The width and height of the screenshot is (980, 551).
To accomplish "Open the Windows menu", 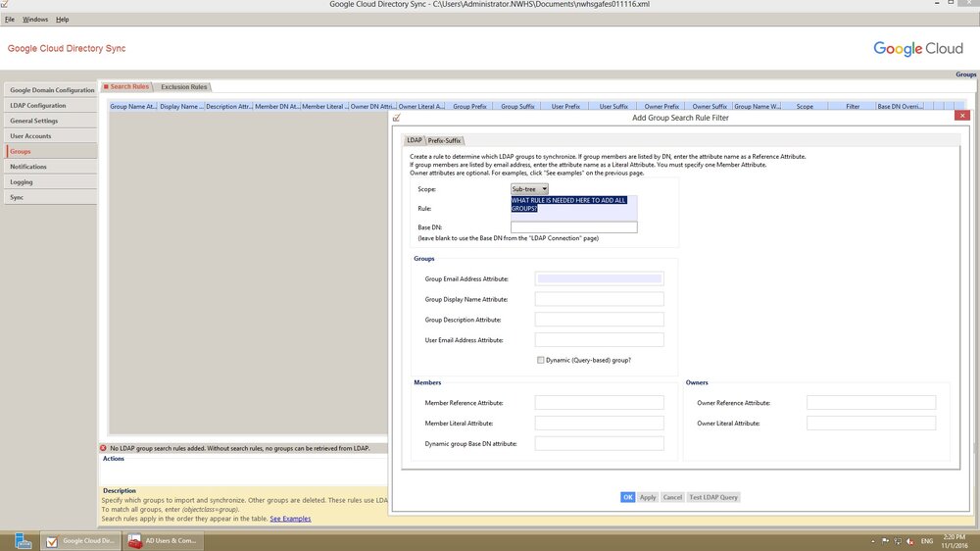I will pyautogui.click(x=35, y=20).
